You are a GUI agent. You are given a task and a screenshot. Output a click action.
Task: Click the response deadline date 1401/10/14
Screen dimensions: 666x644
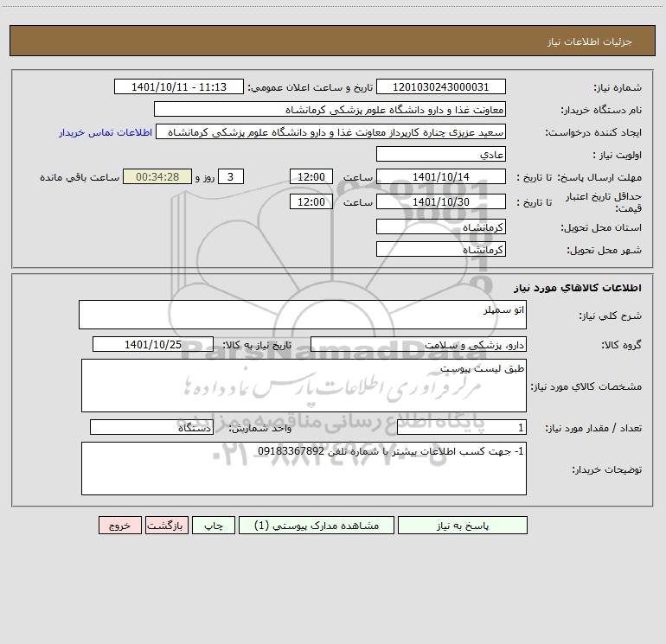click(x=441, y=176)
